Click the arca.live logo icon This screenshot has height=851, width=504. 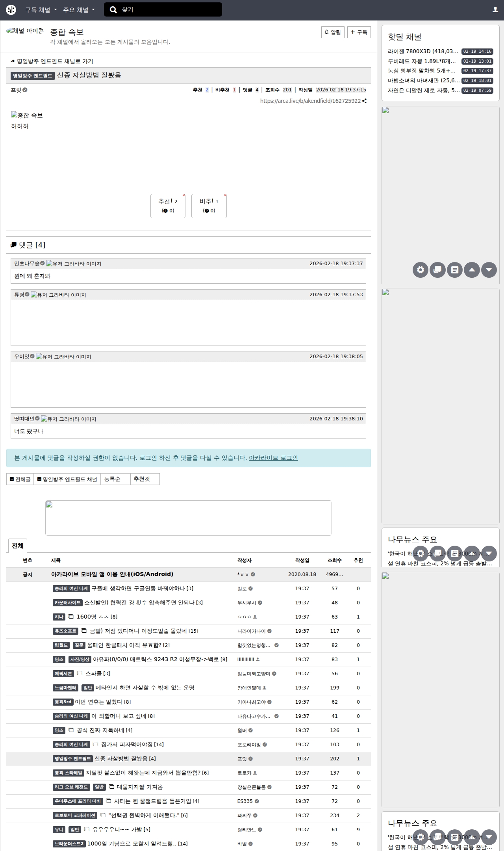tap(11, 10)
